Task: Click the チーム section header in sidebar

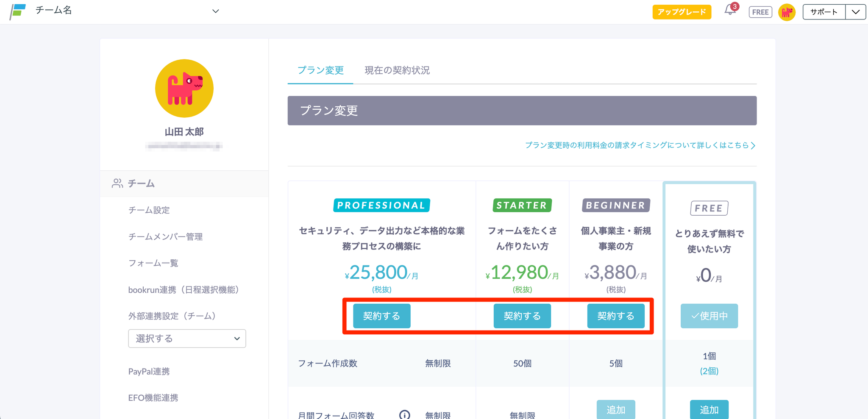Action: coord(141,183)
